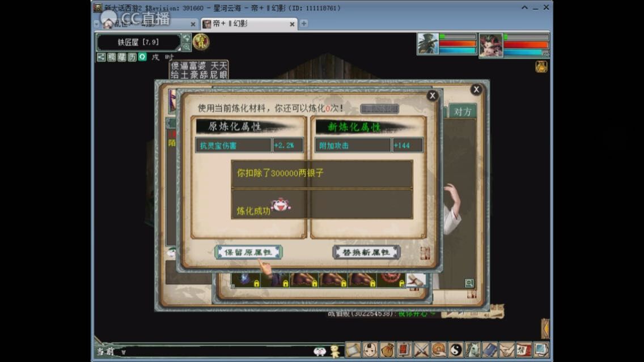This screenshot has width=644, height=362.
Task: Click the 保留原属性 button
Action: click(x=248, y=252)
